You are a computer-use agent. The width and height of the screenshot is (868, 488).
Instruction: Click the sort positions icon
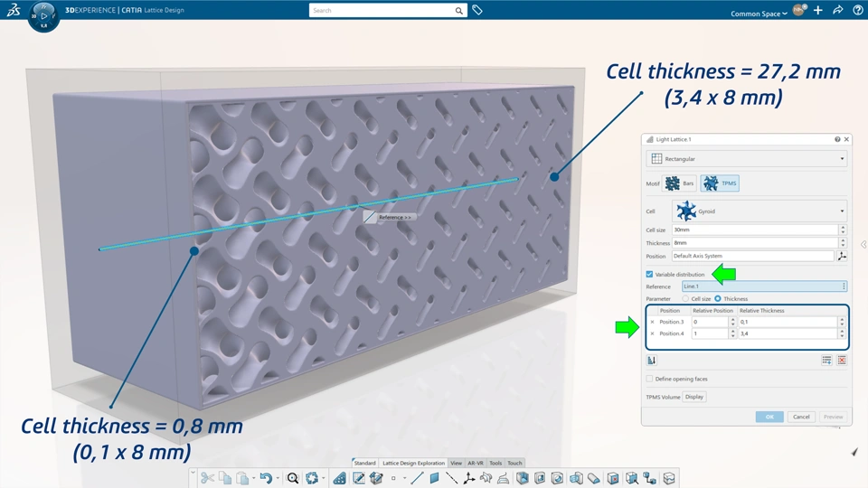[x=652, y=361]
